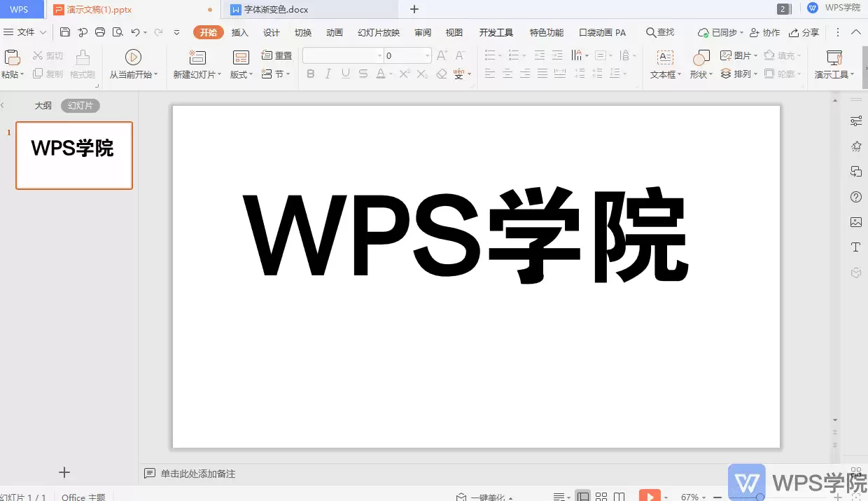Screen dimensions: 868x501
Task: Toggle Italic formatting
Action: click(x=328, y=74)
